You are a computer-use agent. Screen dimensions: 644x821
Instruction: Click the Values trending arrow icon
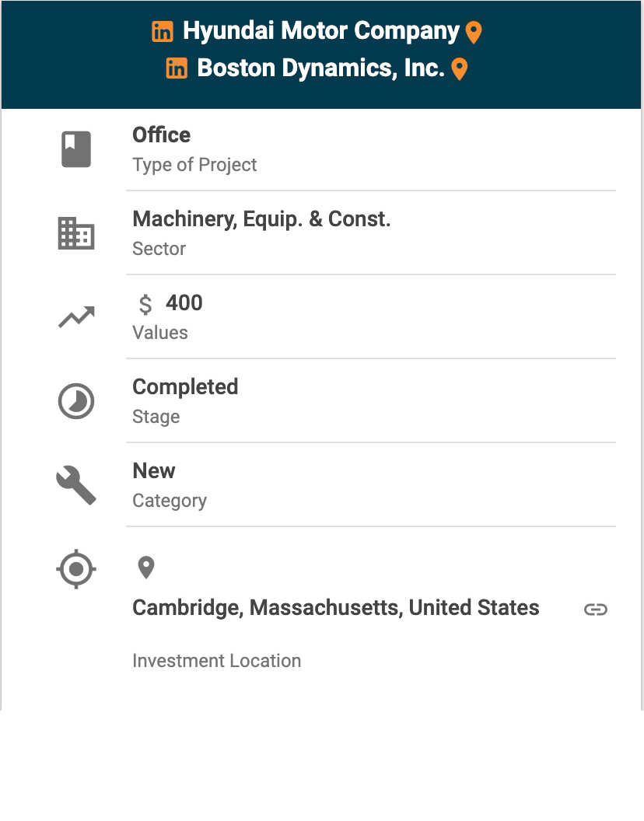click(76, 317)
